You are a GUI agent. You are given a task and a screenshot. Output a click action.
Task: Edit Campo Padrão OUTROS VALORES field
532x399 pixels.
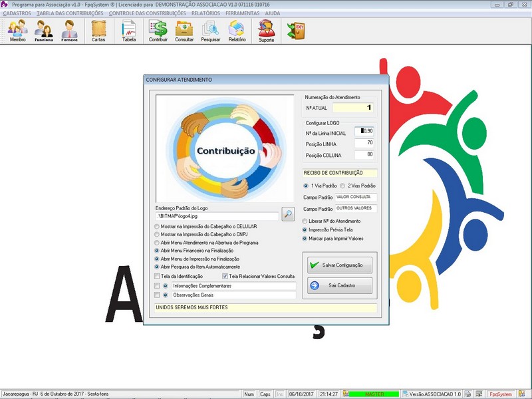click(356, 208)
